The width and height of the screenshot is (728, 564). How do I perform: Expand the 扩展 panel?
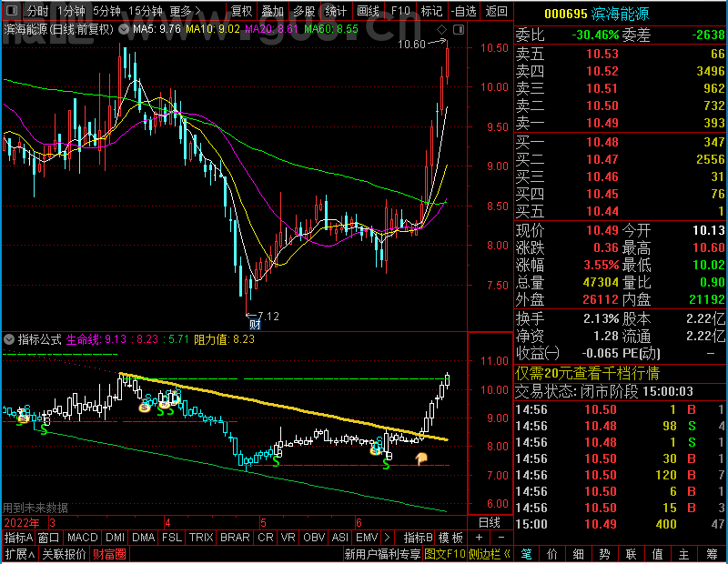(19, 554)
